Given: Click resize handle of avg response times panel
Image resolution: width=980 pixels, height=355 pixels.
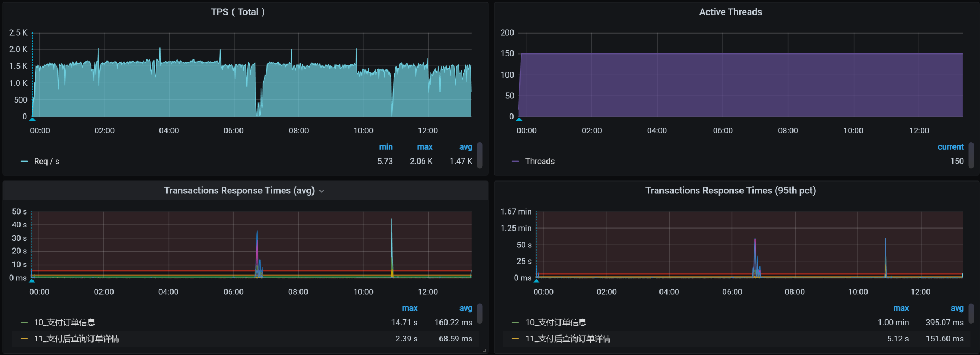Looking at the screenshot, I should pyautogui.click(x=485, y=351).
